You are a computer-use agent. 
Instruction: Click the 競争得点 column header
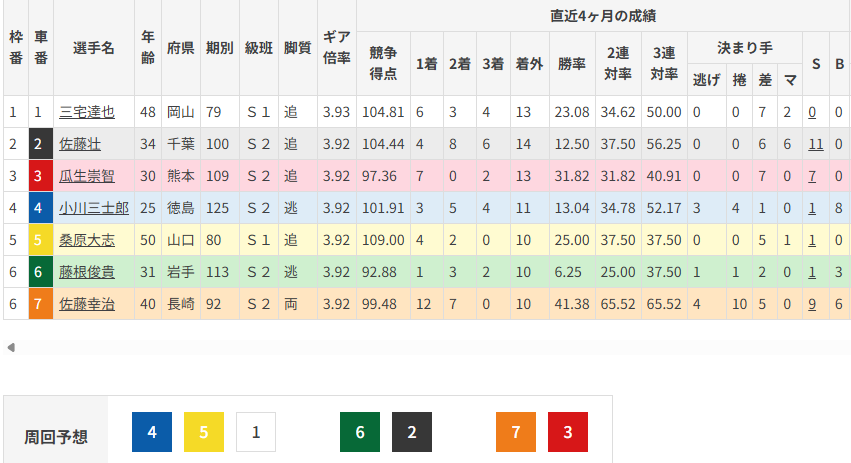tap(383, 63)
